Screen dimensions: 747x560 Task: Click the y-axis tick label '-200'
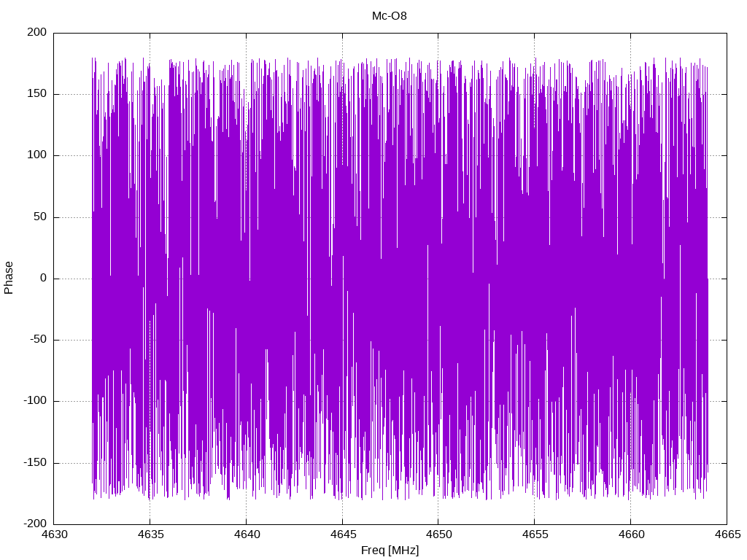point(35,524)
